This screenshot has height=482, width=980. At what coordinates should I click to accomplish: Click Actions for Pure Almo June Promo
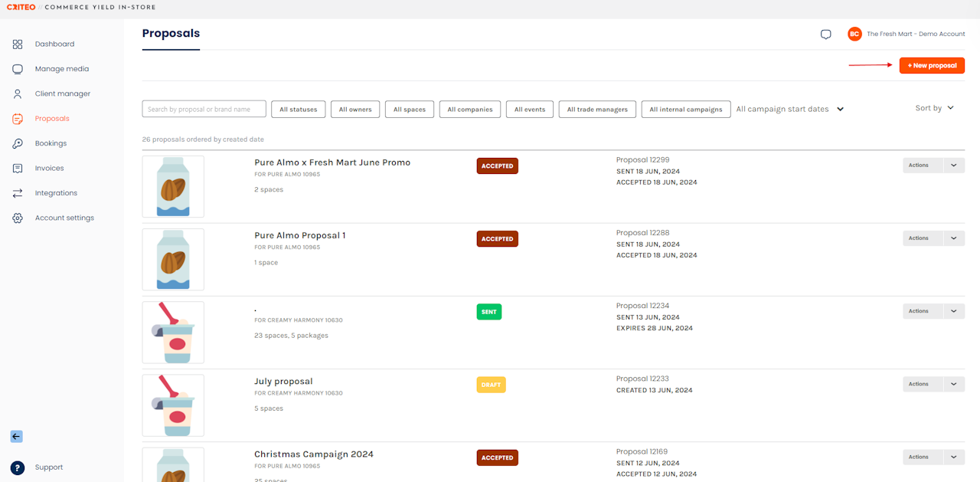click(x=923, y=166)
